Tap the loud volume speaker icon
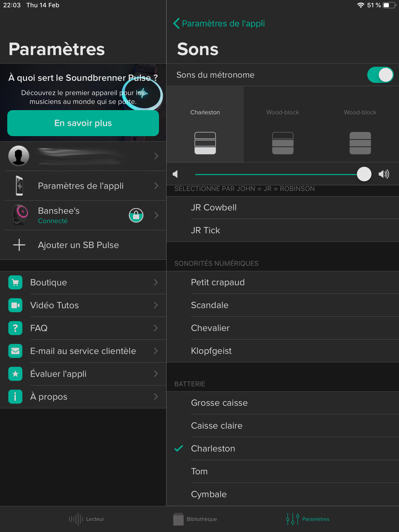The height and width of the screenshot is (532, 399). (x=384, y=174)
